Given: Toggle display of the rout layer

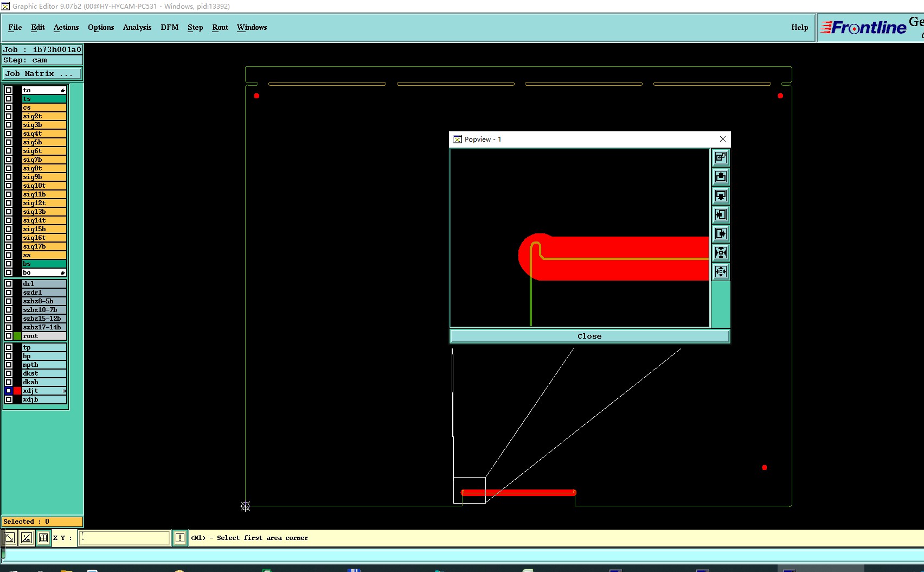Looking at the screenshot, I should click(x=9, y=336).
